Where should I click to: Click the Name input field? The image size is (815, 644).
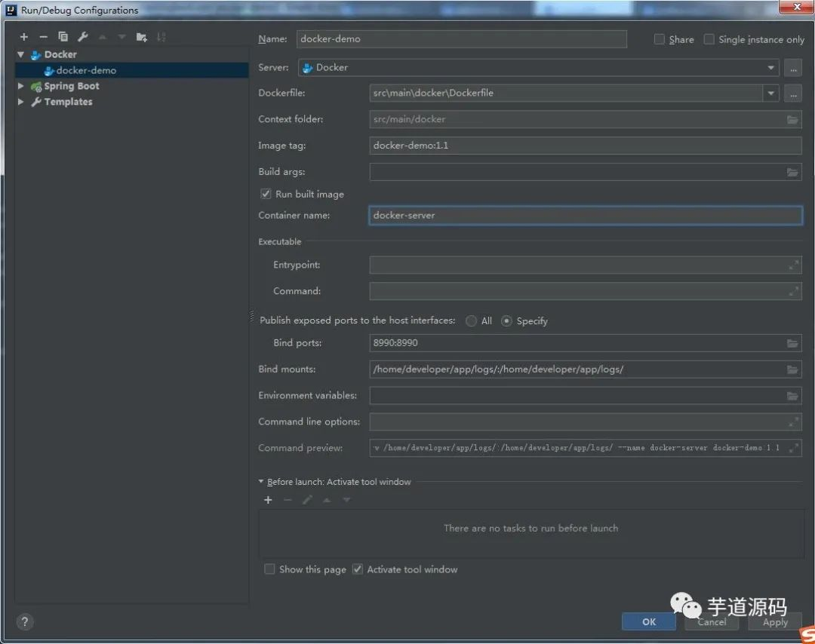[462, 39]
